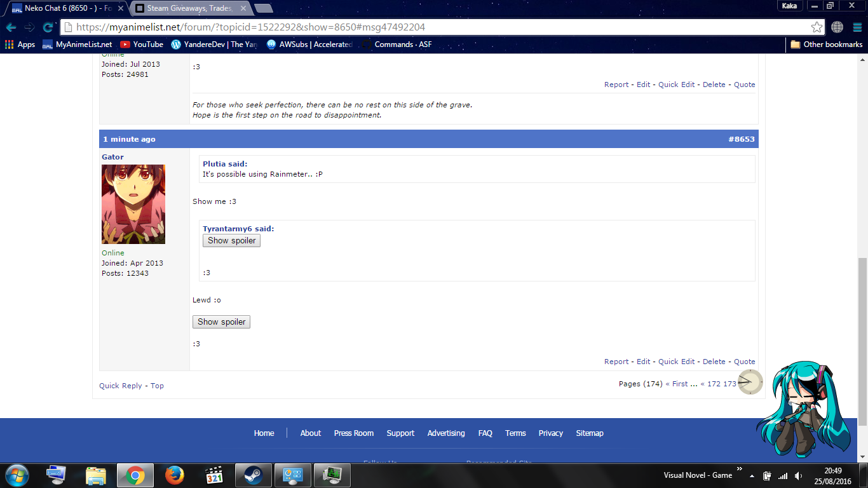Close the Steam Giveaways tab
The height and width of the screenshot is (488, 868).
click(x=243, y=9)
